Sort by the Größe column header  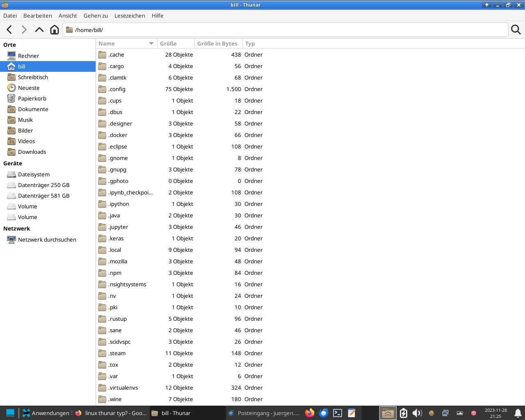coord(176,43)
